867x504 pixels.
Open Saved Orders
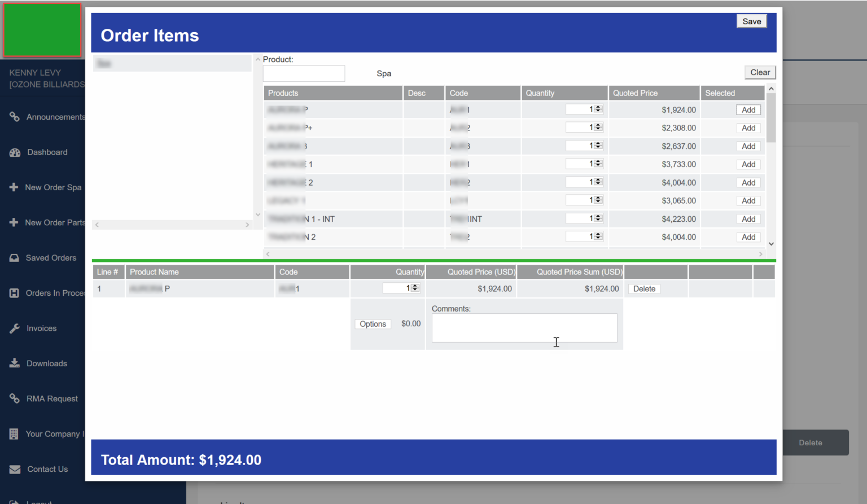point(51,257)
